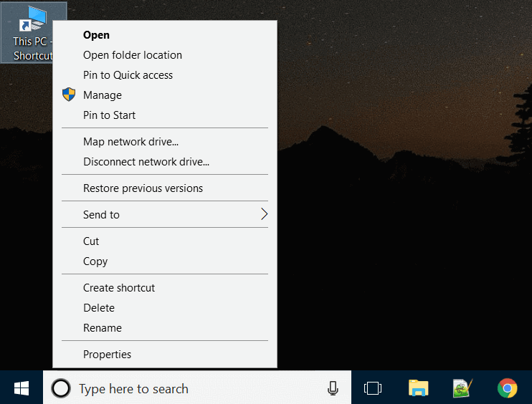Click the shield icon beside Manage
Image resolution: width=532 pixels, height=404 pixels.
[69, 95]
